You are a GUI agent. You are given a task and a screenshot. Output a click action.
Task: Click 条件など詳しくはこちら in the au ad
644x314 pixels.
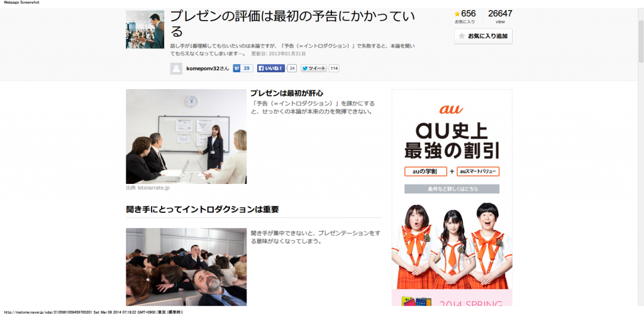coord(452,189)
